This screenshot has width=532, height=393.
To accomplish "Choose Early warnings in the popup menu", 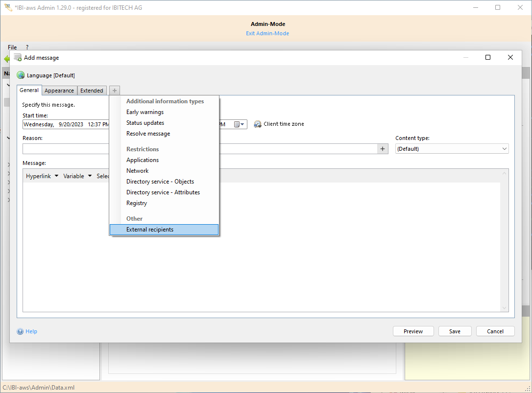I will (145, 112).
